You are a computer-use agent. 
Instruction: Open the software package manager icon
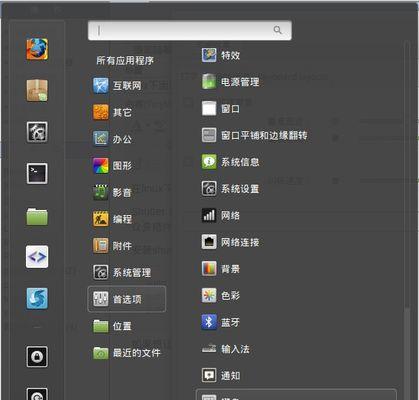tap(37, 90)
